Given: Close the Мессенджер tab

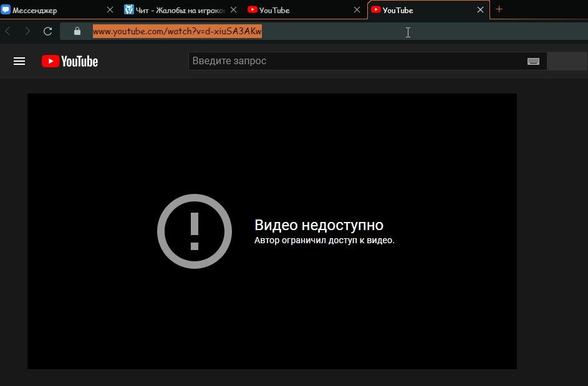Looking at the screenshot, I should pyautogui.click(x=110, y=10).
